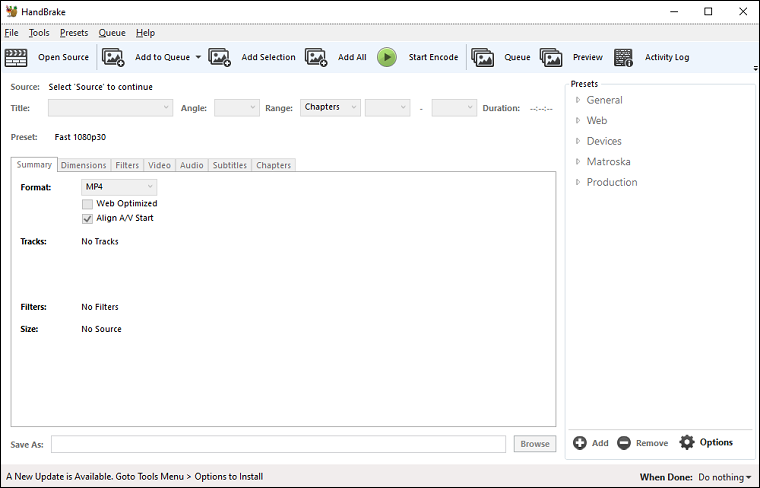Click the Add preset plus icon
The image size is (760, 488).
580,443
